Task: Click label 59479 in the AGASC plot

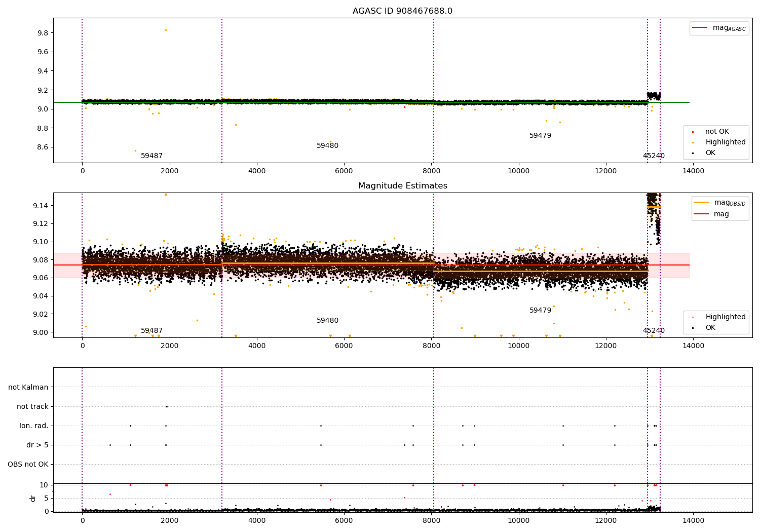Action: (x=540, y=136)
